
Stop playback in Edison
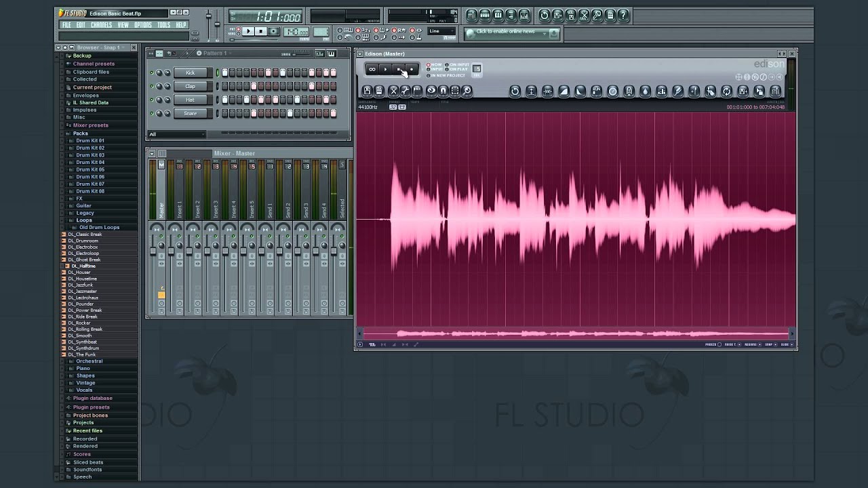[398, 69]
